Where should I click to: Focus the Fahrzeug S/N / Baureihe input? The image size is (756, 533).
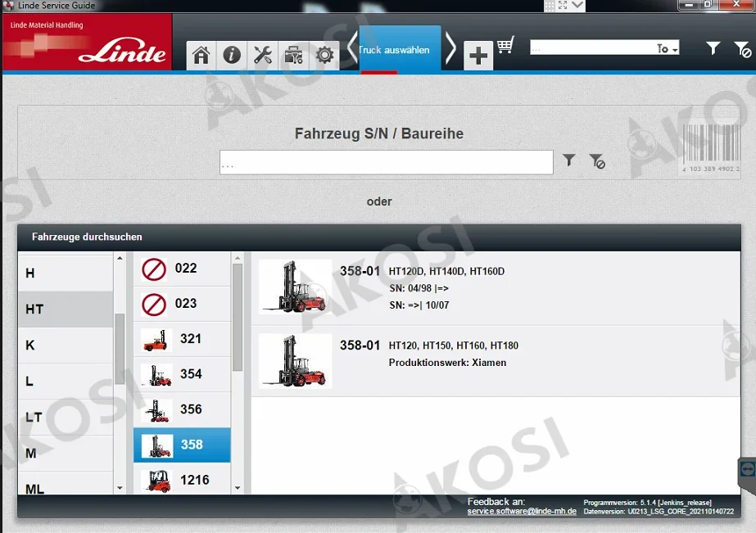387,162
